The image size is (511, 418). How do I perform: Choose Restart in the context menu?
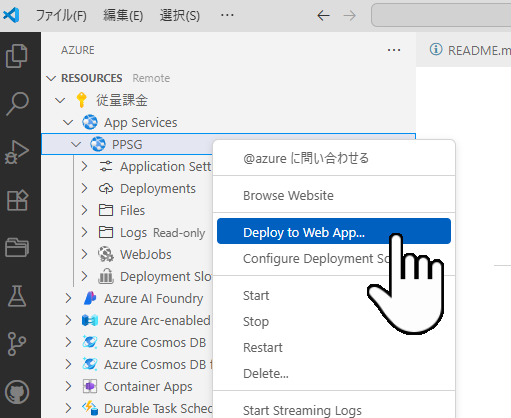tap(334, 348)
